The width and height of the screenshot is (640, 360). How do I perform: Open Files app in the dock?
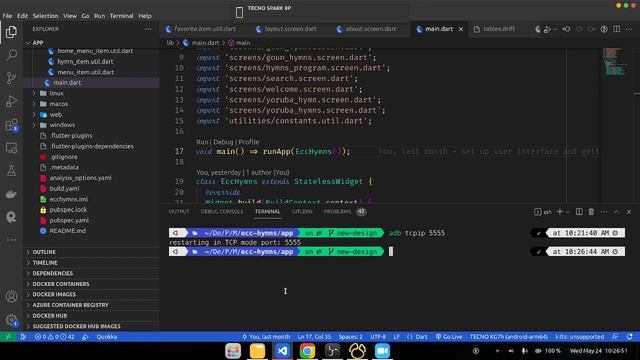coord(258,351)
